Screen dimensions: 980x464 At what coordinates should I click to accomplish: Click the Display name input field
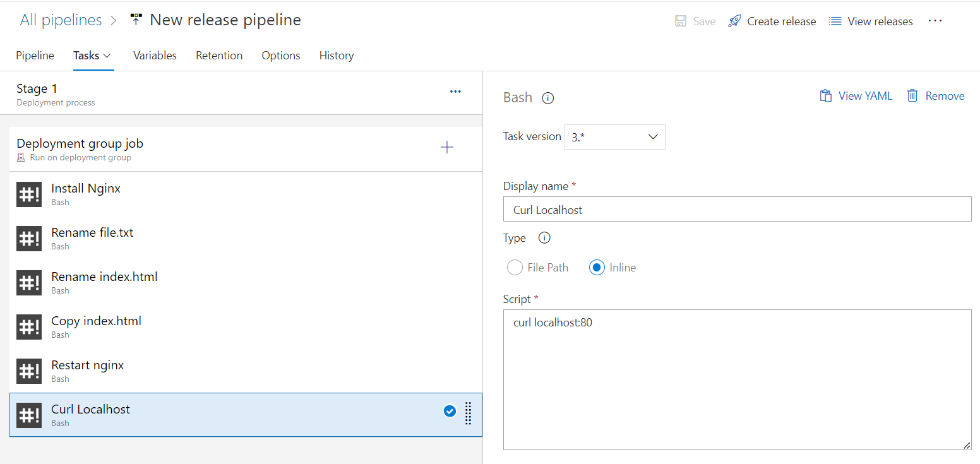[x=737, y=210]
